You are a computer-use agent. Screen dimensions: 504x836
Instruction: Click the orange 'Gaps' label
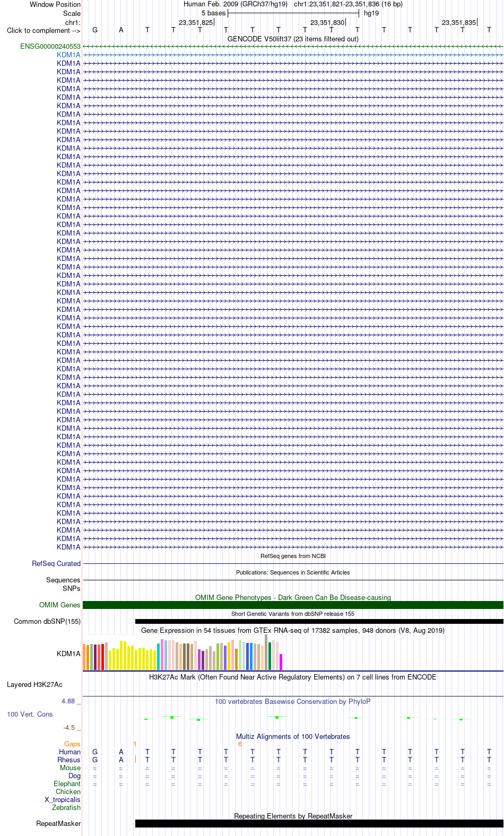click(x=72, y=744)
